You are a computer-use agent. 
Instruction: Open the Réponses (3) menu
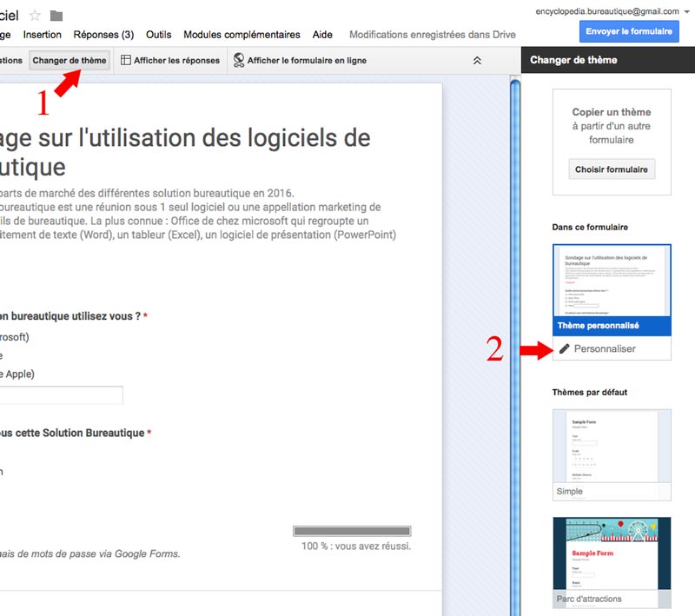[103, 35]
